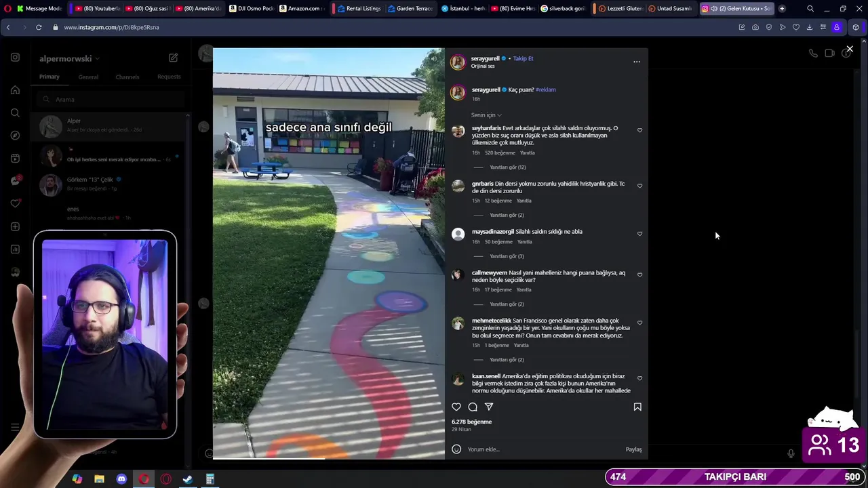The width and height of the screenshot is (868, 488).
Task: Open the #reklam hashtag link
Action: point(545,89)
